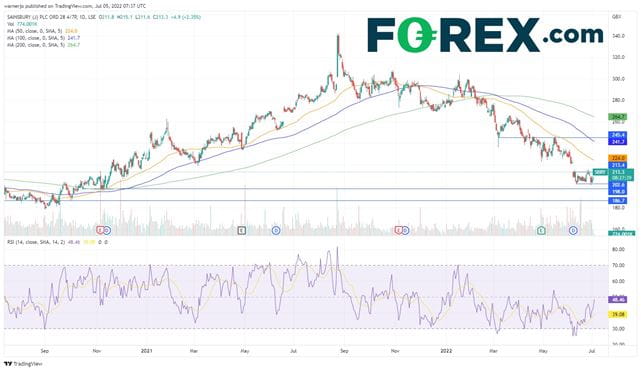Click the blue 202.6 level label

(617, 185)
